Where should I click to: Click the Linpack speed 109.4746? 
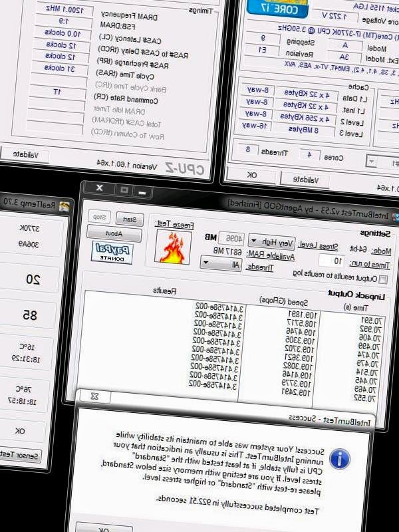[301, 331]
